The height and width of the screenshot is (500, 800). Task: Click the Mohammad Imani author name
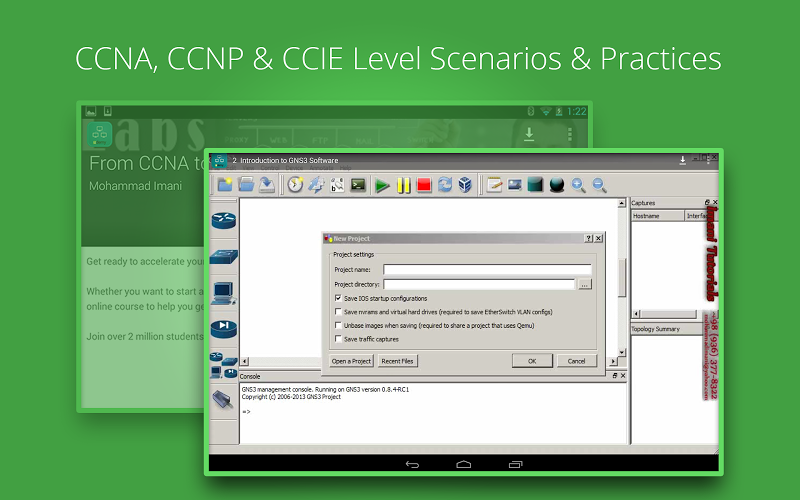pyautogui.click(x=135, y=186)
